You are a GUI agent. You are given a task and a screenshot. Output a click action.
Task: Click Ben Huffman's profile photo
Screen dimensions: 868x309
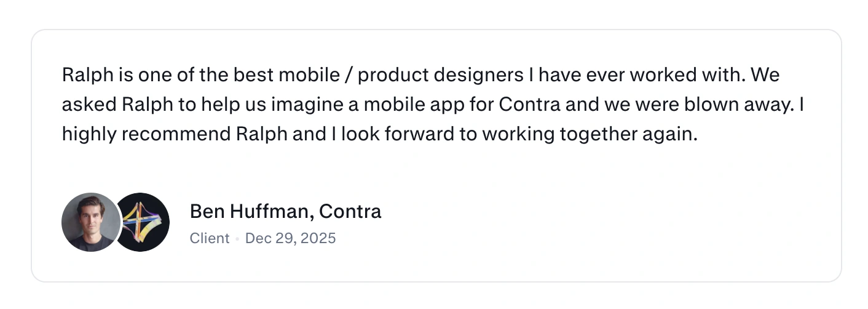point(90,222)
